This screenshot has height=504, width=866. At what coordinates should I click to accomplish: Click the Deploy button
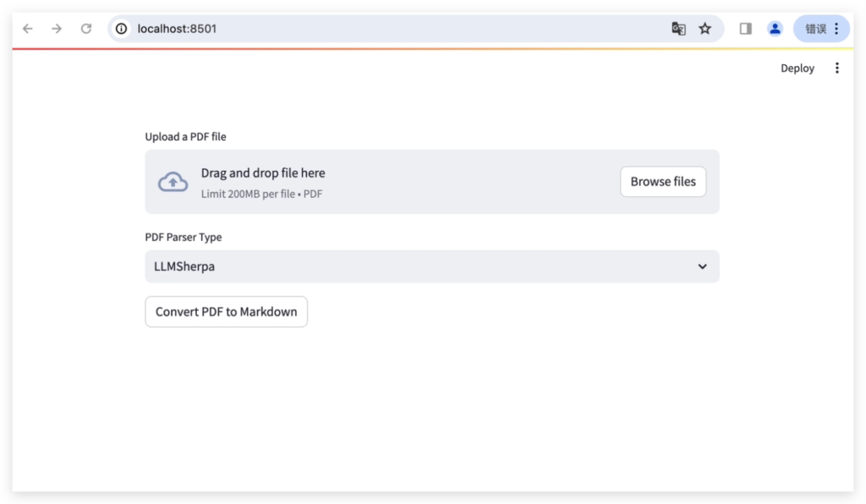[797, 68]
